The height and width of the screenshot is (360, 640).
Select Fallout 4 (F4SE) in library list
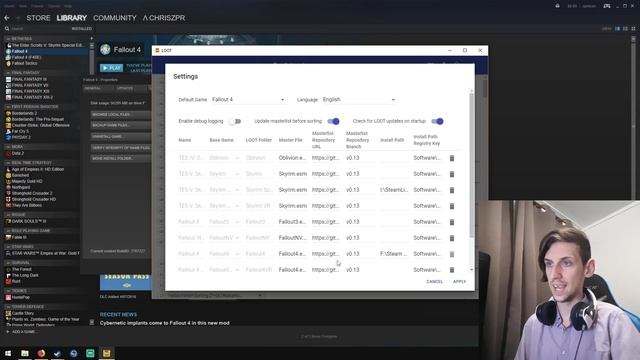pyautogui.click(x=27, y=58)
